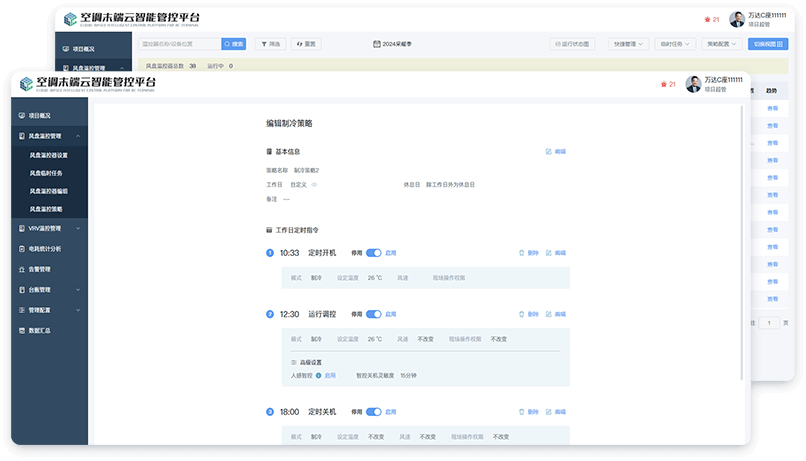Image resolution: width=806 pixels, height=461 pixels.
Task: Click the 电耗统计分析 icon in sidebar
Action: click(x=22, y=249)
